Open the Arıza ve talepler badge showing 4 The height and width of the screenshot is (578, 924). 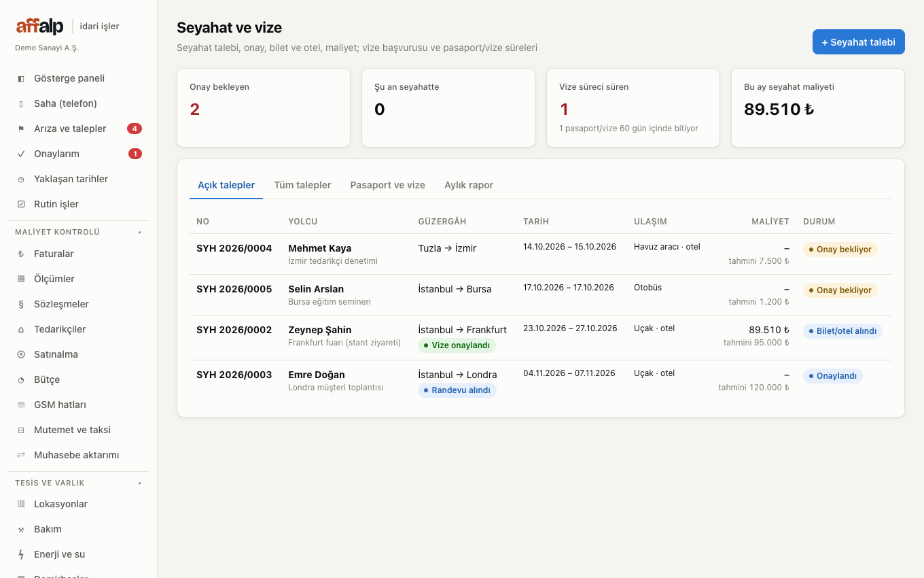point(135,129)
